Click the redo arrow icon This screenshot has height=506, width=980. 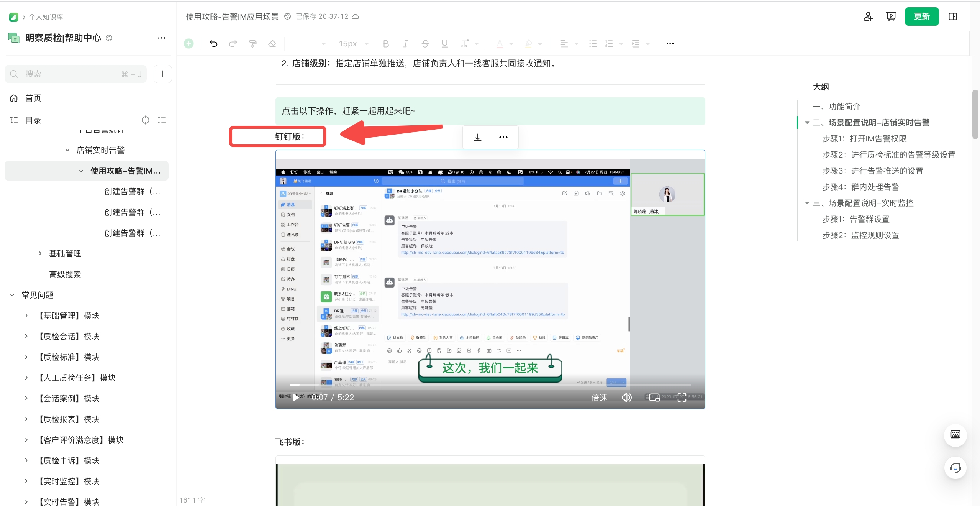tap(233, 44)
